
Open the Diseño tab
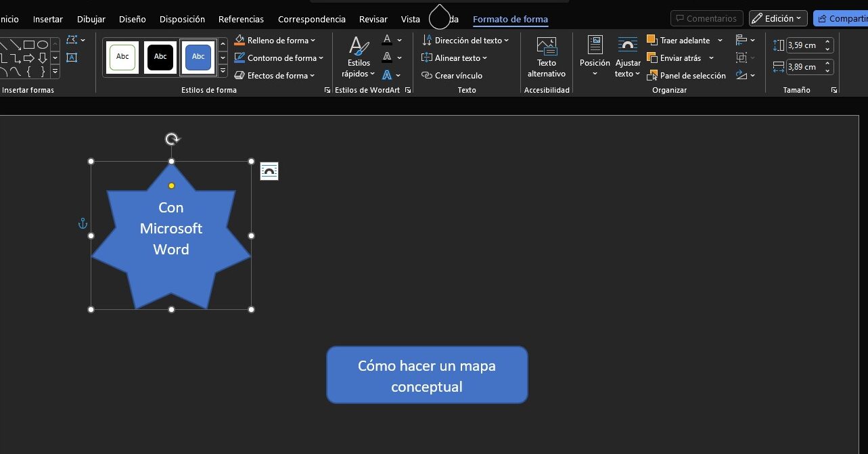tap(132, 19)
